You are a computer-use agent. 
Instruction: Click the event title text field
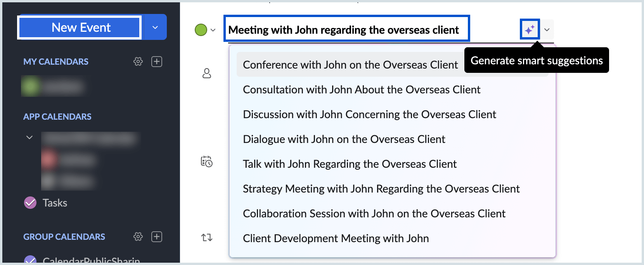coord(346,30)
